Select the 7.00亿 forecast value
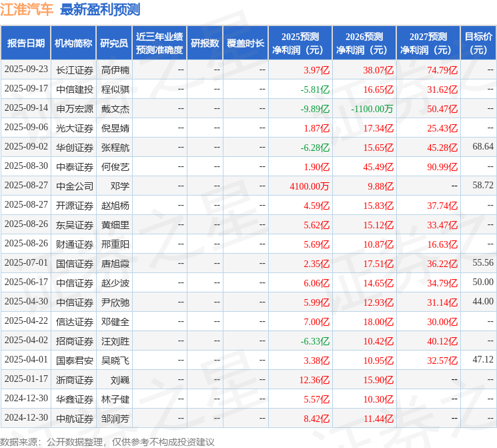497x448 pixels. click(317, 322)
